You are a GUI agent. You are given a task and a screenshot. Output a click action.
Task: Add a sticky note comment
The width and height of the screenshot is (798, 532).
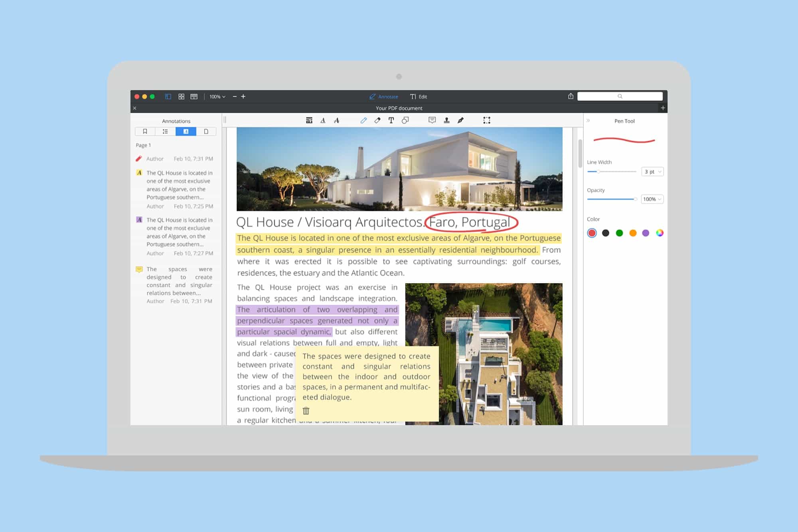pyautogui.click(x=432, y=120)
